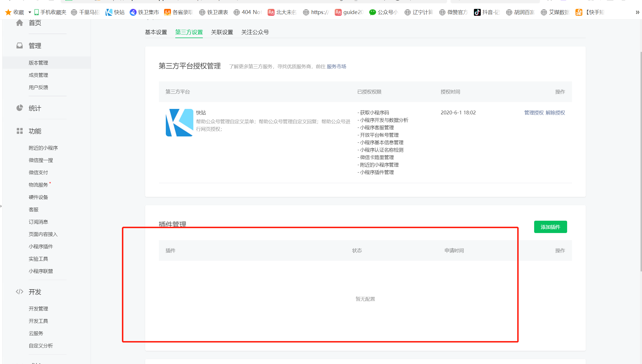Open the 公众号 WeChat bookmark icon

[372, 12]
